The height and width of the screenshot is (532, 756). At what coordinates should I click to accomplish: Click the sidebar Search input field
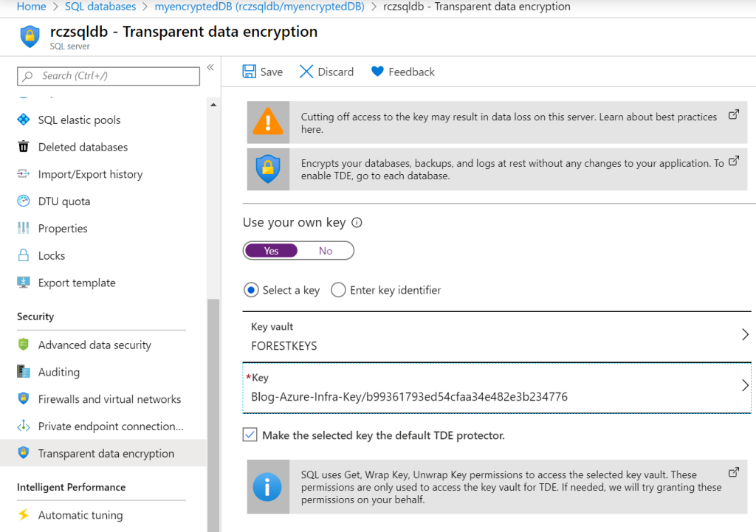pyautogui.click(x=109, y=76)
